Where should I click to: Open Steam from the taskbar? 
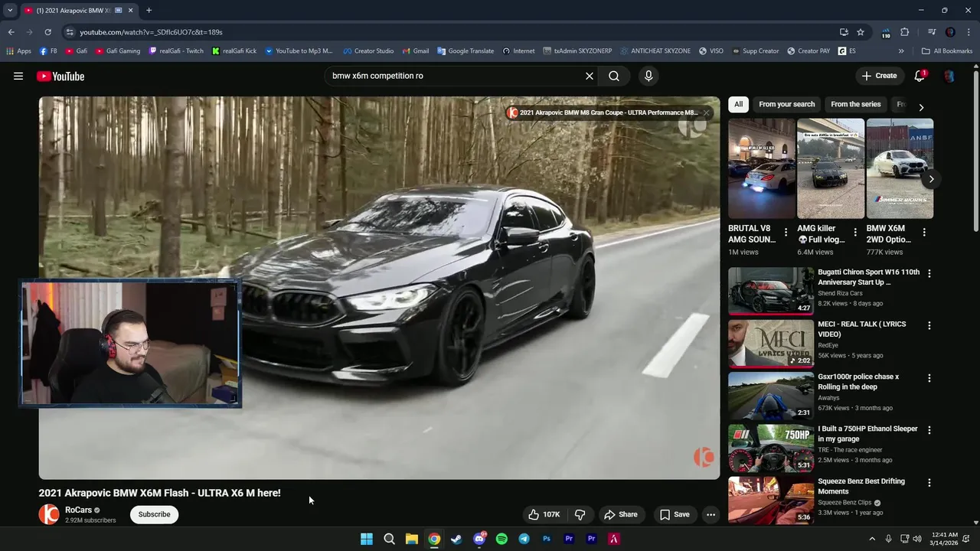click(x=456, y=539)
